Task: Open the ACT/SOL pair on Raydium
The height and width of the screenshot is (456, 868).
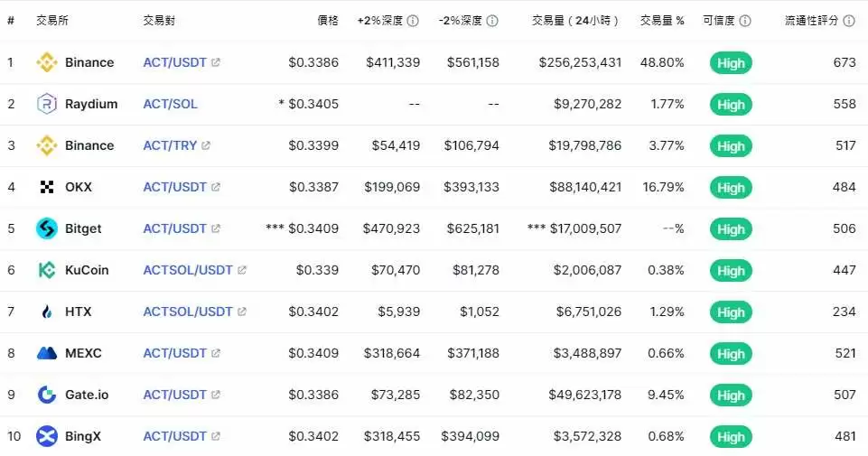Action: 170,104
